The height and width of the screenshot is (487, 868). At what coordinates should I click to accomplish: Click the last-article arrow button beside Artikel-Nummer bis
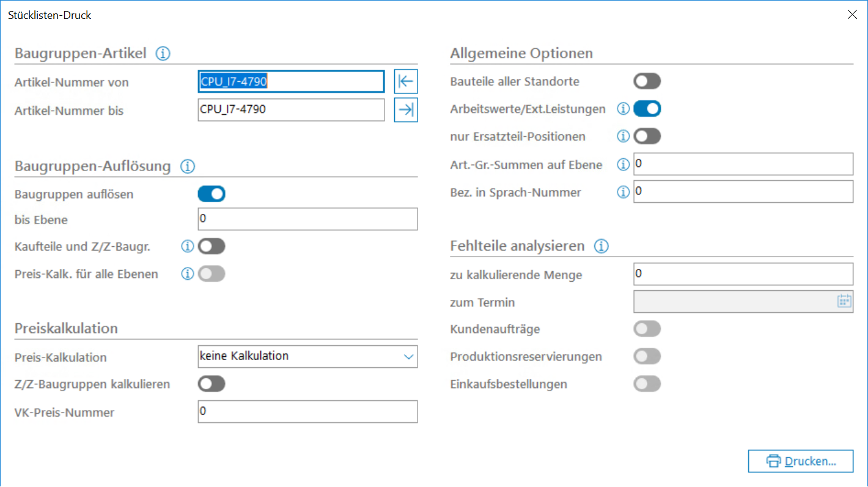point(405,110)
